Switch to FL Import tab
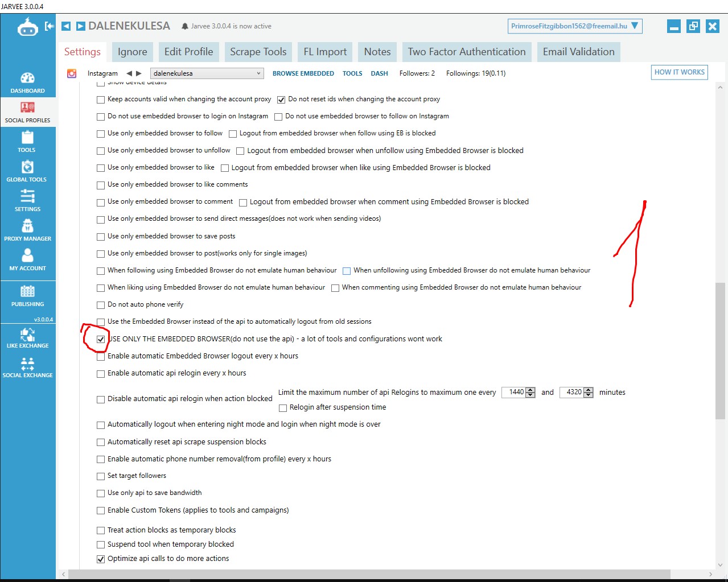The height and width of the screenshot is (582, 728). (x=325, y=52)
